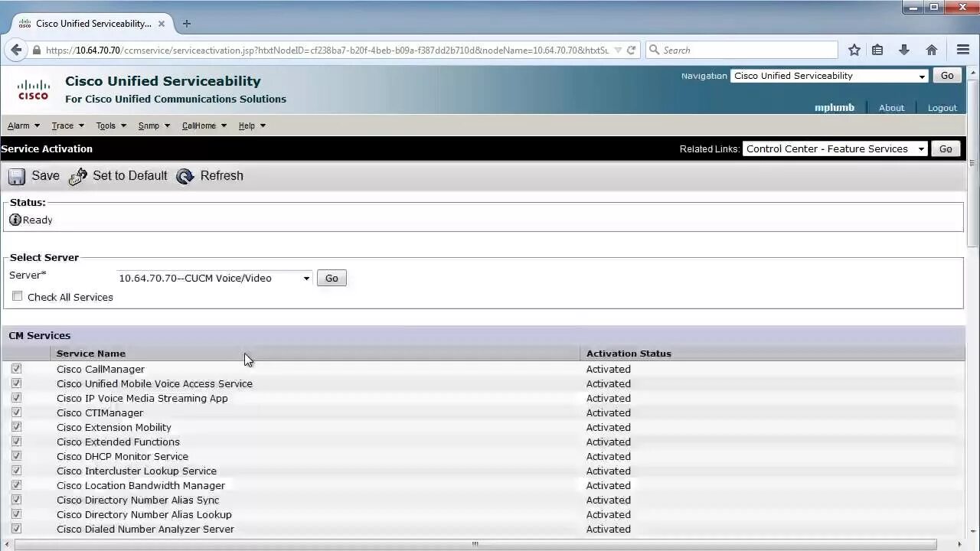Screen dimensions: 980x551
Task: Reload the page with the reload icon
Action: pyautogui.click(x=631, y=50)
